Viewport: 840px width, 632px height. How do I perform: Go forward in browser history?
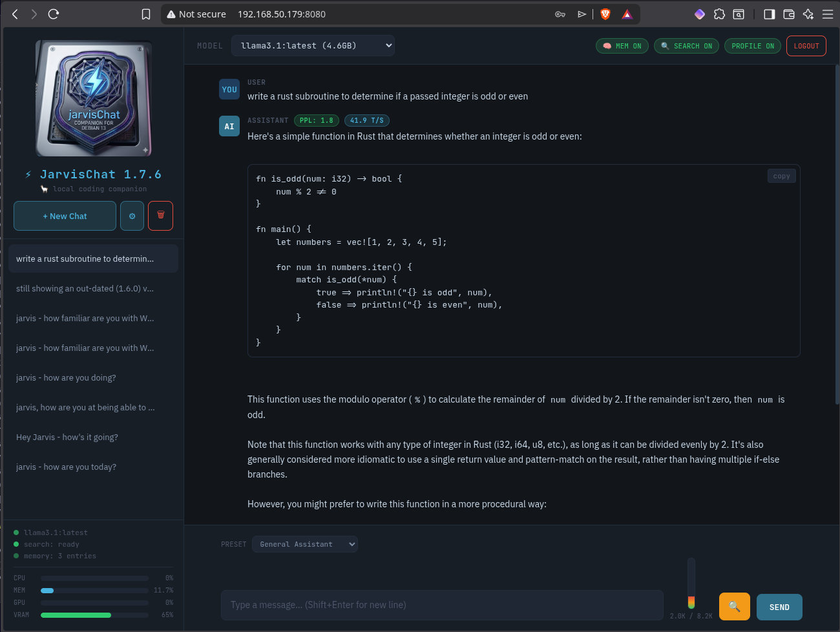pyautogui.click(x=34, y=14)
